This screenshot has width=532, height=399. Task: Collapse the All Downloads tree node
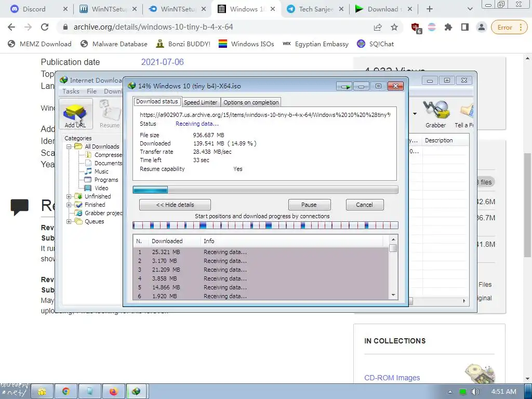click(x=69, y=147)
